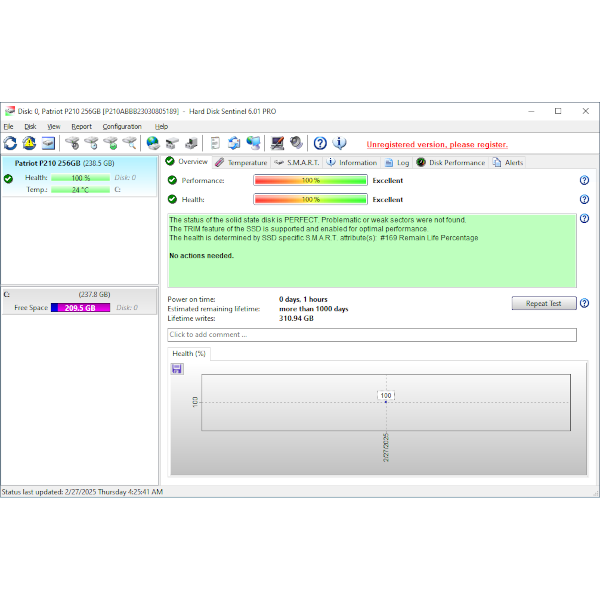600x600 pixels.
Task: Open the Configuration menu
Action: [122, 127]
